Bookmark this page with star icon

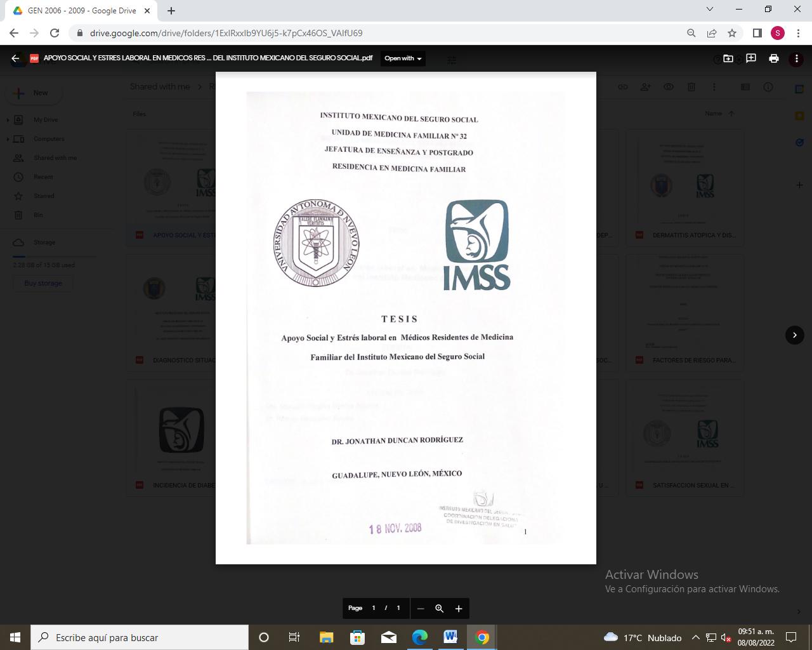click(x=732, y=33)
